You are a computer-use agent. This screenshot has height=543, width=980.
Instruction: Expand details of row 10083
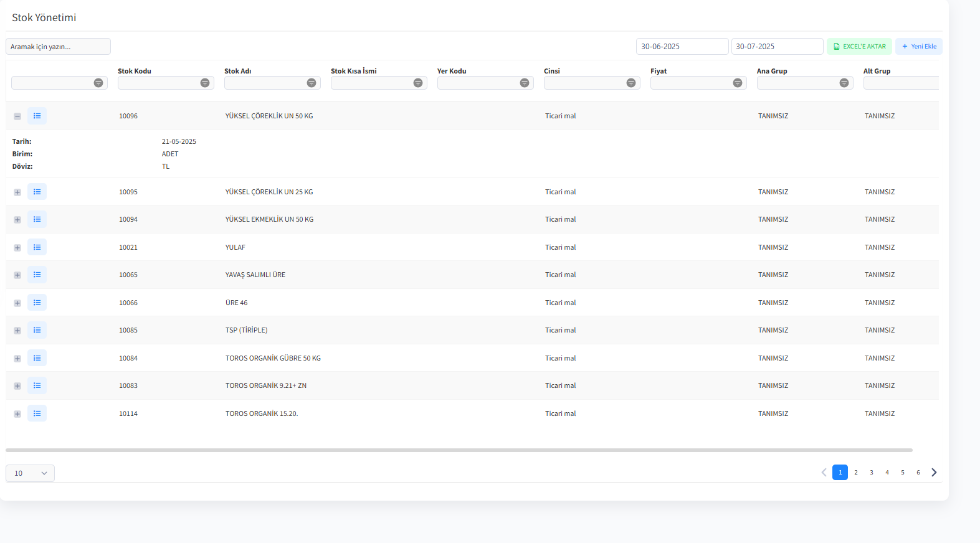[17, 386]
